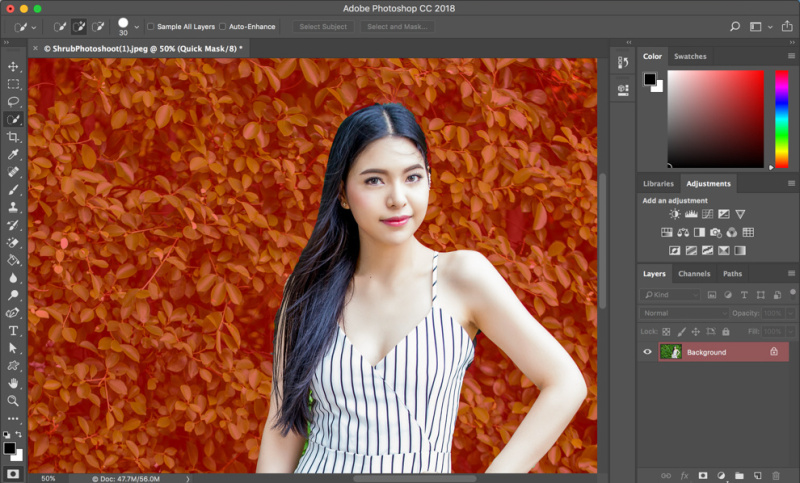Click the Select and Mask button
Image resolution: width=800 pixels, height=483 pixels.
[x=397, y=26]
